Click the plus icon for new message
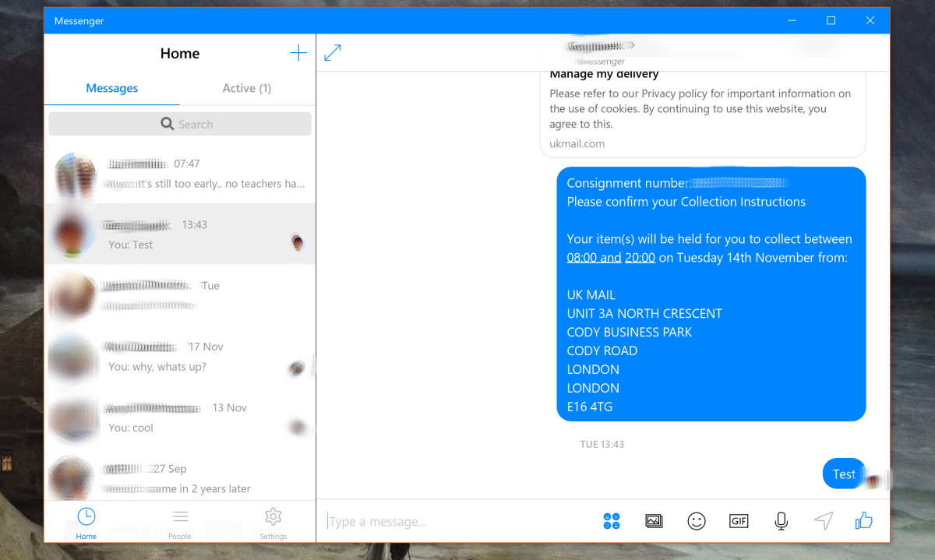Image resolution: width=935 pixels, height=560 pixels. [298, 53]
